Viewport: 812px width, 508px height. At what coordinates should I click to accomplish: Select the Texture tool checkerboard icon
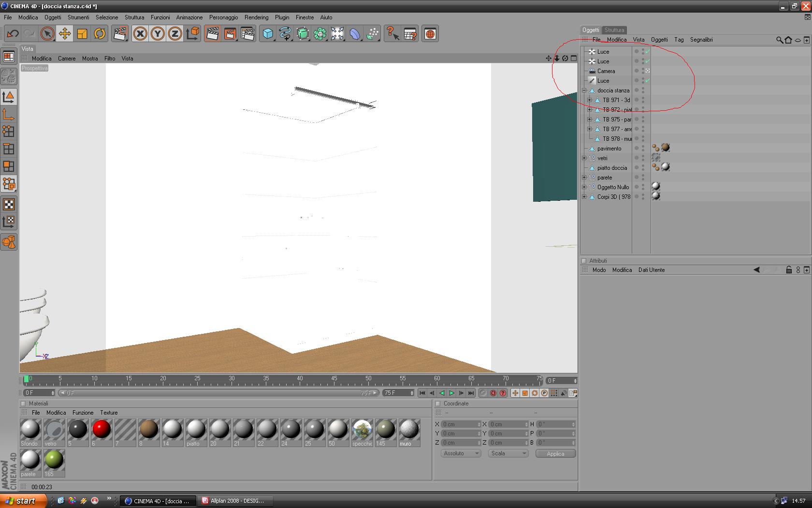coord(9,204)
